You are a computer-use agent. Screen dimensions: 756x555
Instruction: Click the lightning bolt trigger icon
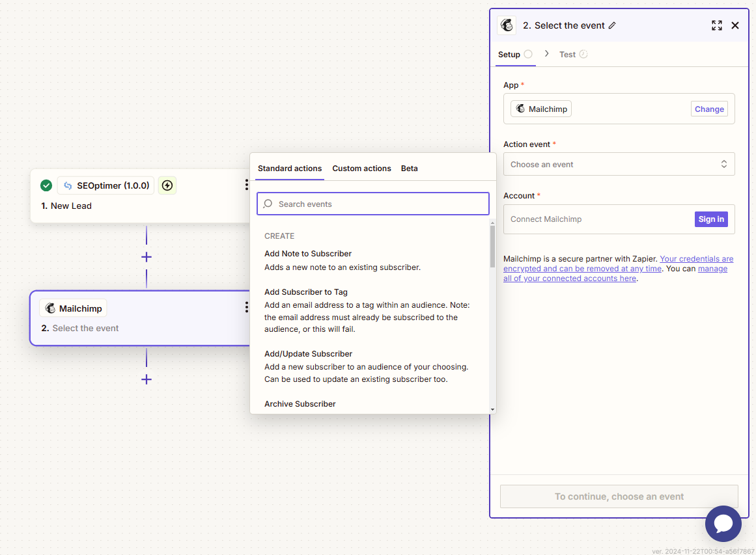(x=167, y=185)
